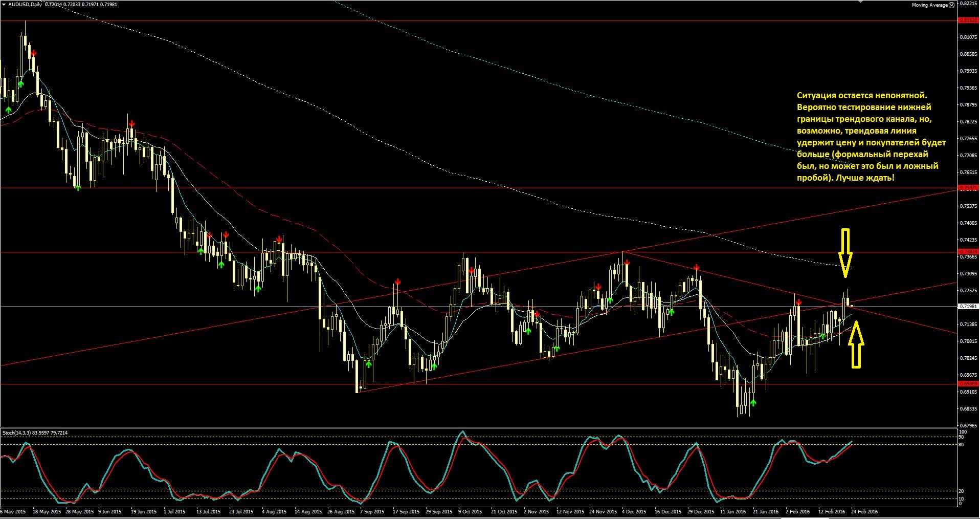This screenshot has width=980, height=519.
Task: Click the AUDUSD,Daily chart title
Action: 25,5
